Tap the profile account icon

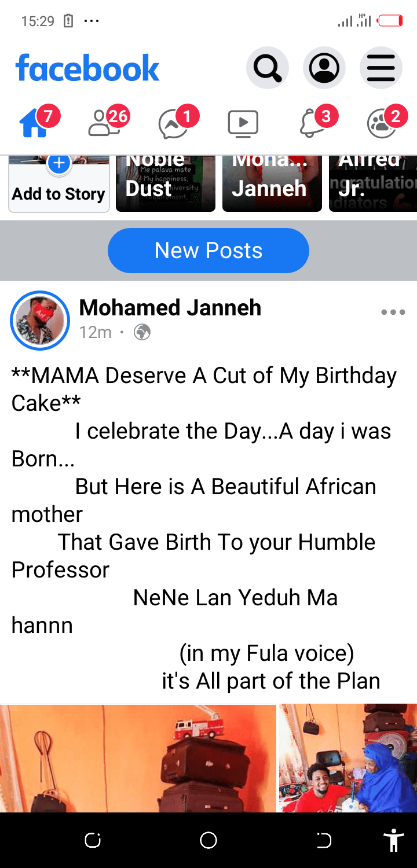click(324, 68)
